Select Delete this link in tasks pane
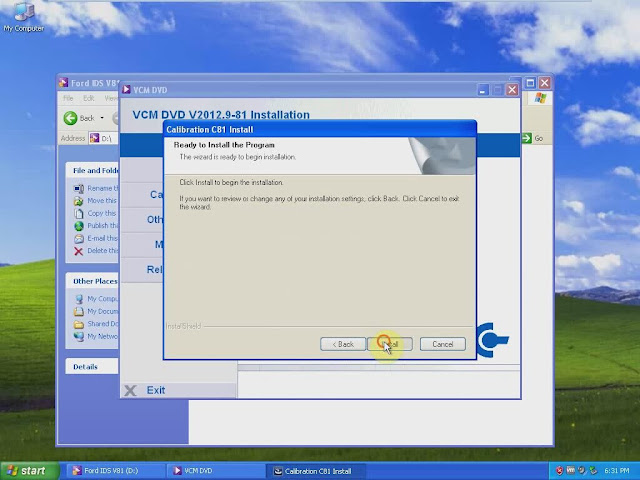This screenshot has height=480, width=640. click(x=103, y=251)
